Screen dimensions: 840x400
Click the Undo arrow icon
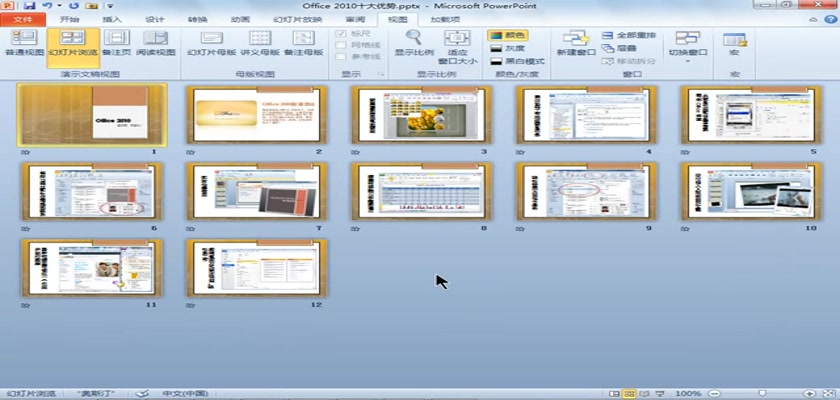[47, 5]
